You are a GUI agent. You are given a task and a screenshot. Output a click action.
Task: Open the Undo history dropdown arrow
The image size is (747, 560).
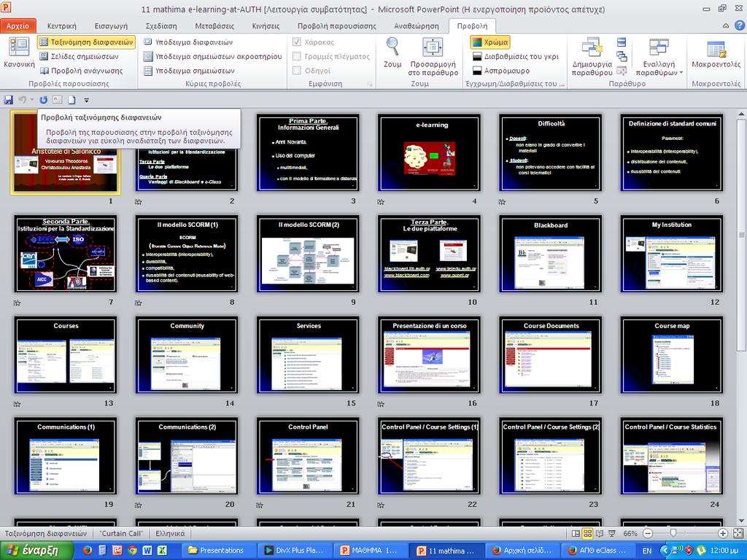tap(32, 100)
